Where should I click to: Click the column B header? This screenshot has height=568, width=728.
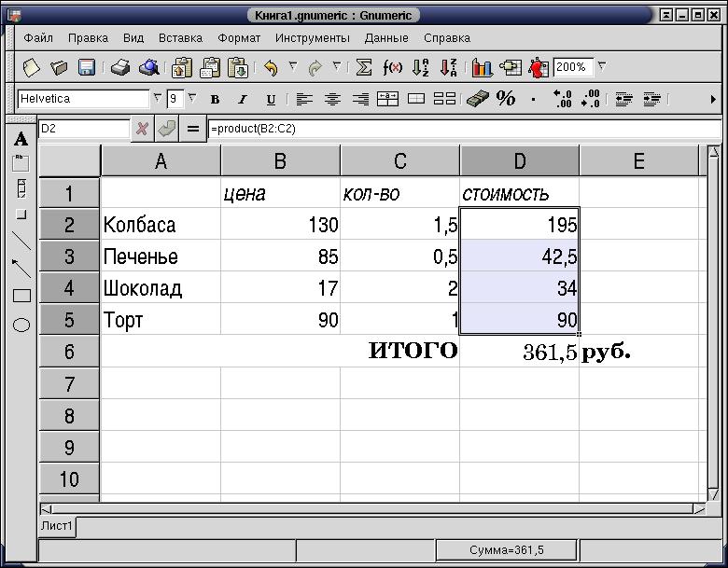click(x=280, y=161)
